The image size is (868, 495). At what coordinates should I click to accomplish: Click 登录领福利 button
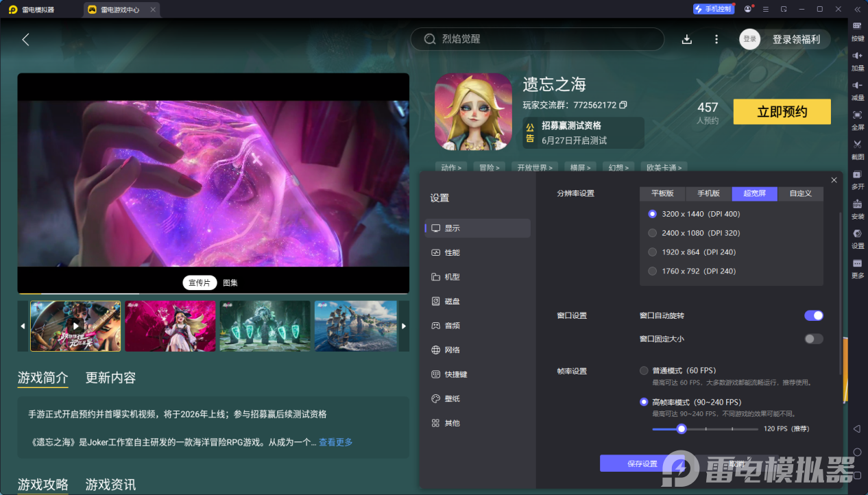[796, 39]
